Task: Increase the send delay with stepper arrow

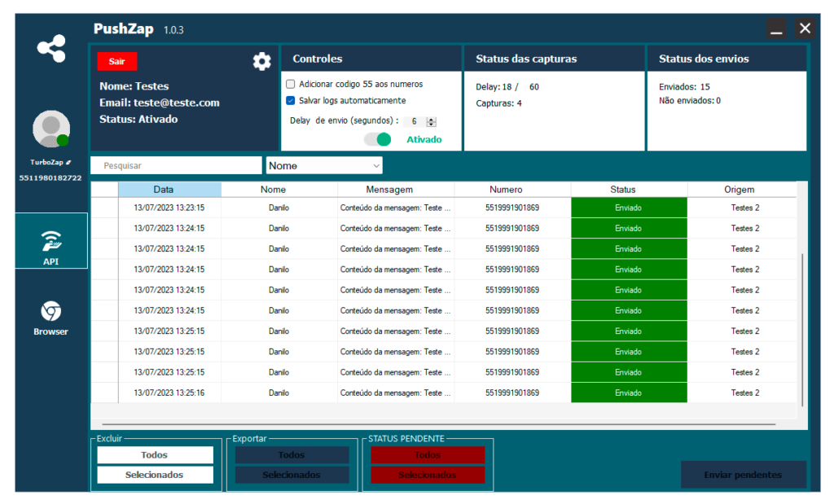Action: point(432,119)
